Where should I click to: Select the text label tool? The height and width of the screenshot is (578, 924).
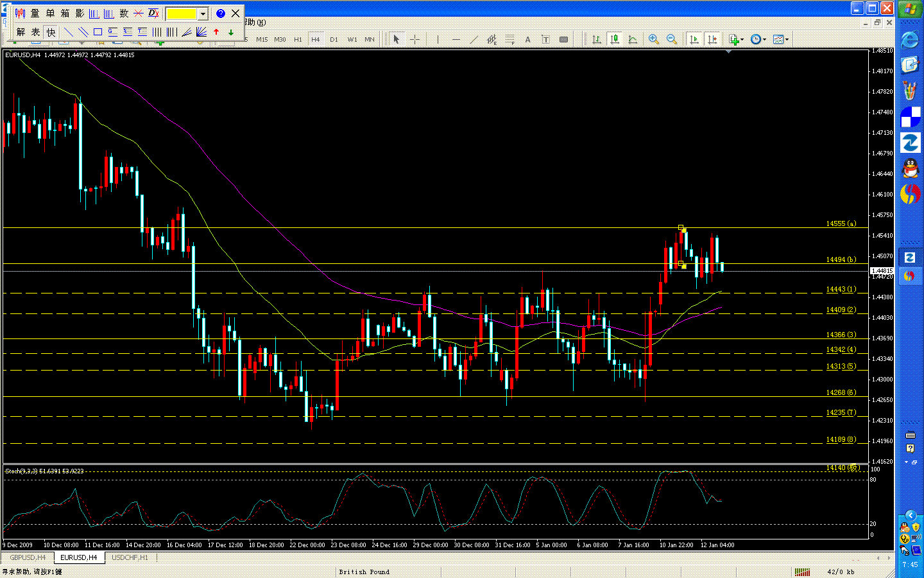tap(545, 40)
